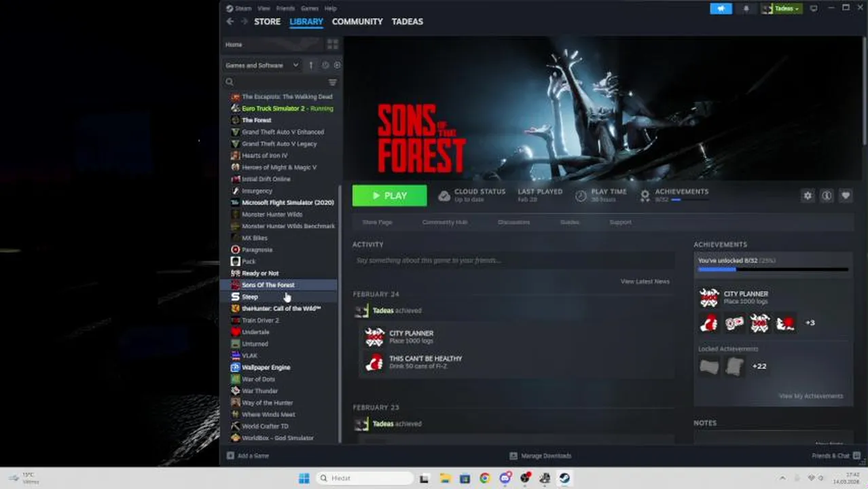Click the achievements progress bar
868x489 pixels.
coord(773,270)
